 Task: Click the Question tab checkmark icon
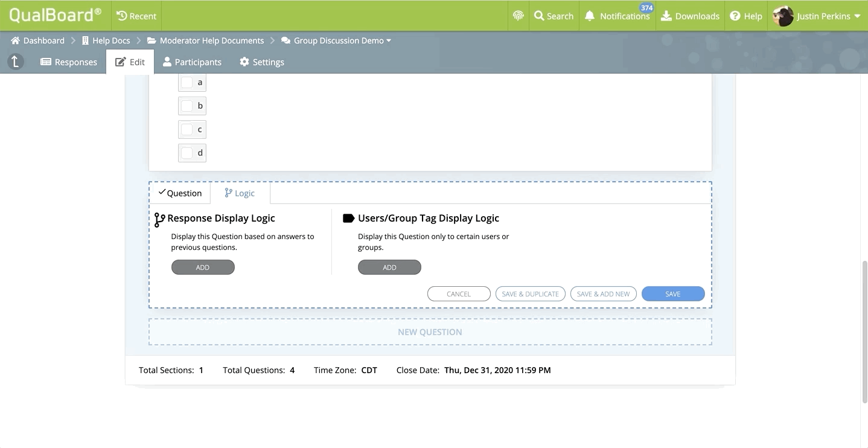(x=161, y=192)
